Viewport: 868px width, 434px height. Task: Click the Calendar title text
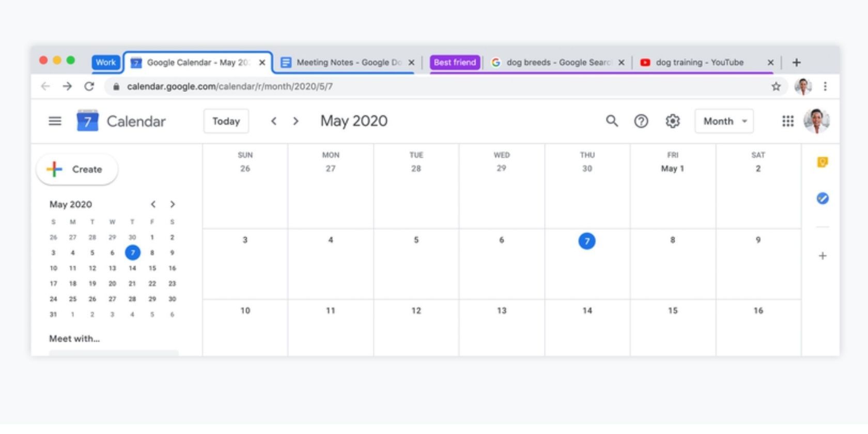tap(136, 121)
